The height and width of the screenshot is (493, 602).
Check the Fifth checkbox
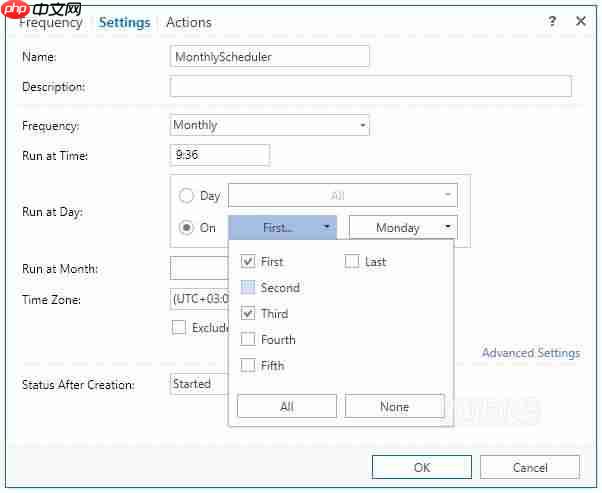248,365
